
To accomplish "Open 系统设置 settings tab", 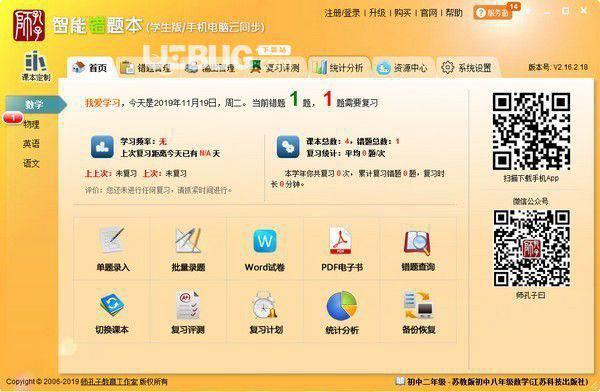I will click(467, 68).
